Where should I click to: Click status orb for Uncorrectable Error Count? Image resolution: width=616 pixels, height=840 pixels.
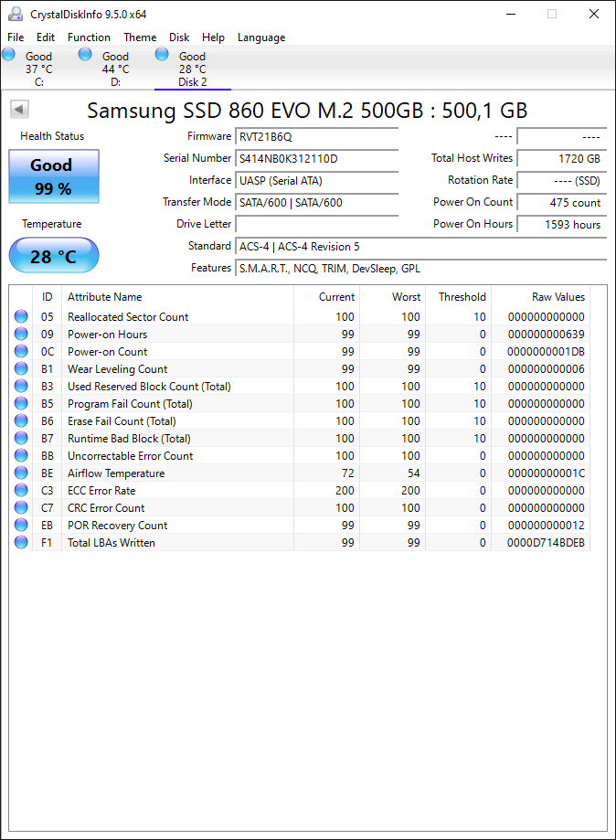pos(21,455)
